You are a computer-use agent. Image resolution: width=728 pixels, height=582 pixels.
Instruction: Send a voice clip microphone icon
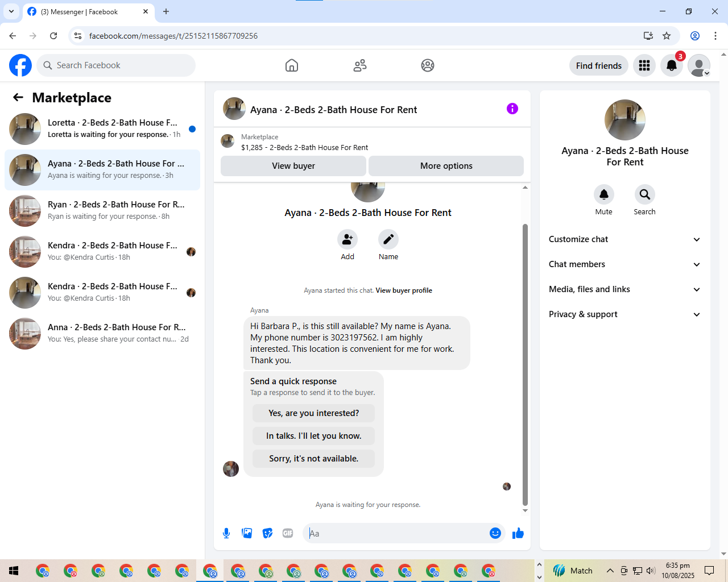click(x=226, y=533)
